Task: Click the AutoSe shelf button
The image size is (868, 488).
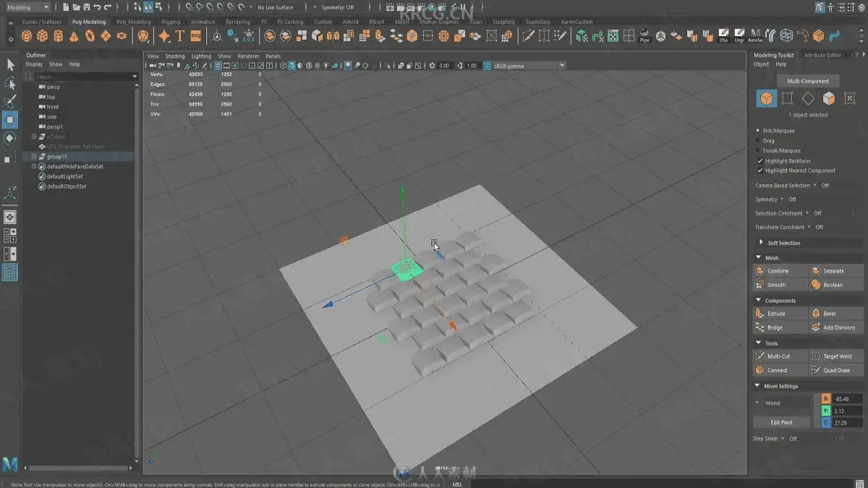Action: [x=755, y=36]
